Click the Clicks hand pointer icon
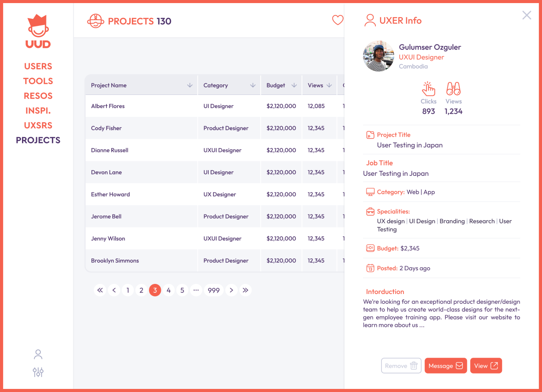Screen dimensions: 542x392 pyautogui.click(x=428, y=89)
